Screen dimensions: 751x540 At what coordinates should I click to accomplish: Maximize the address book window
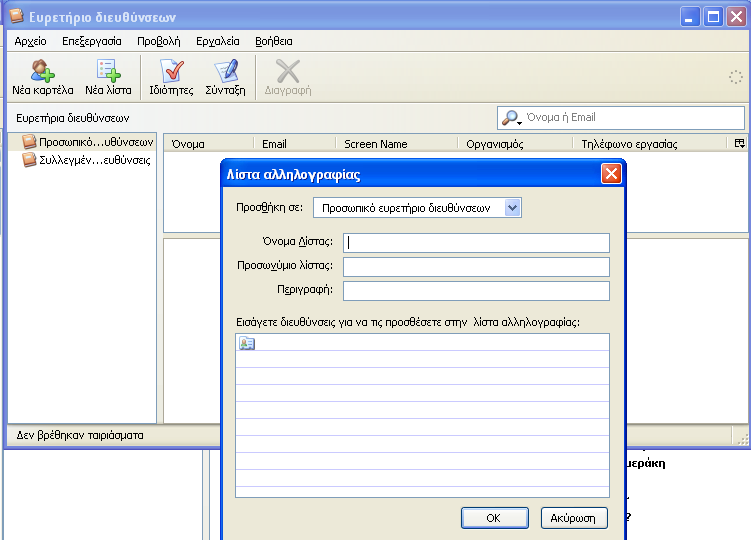(713, 17)
